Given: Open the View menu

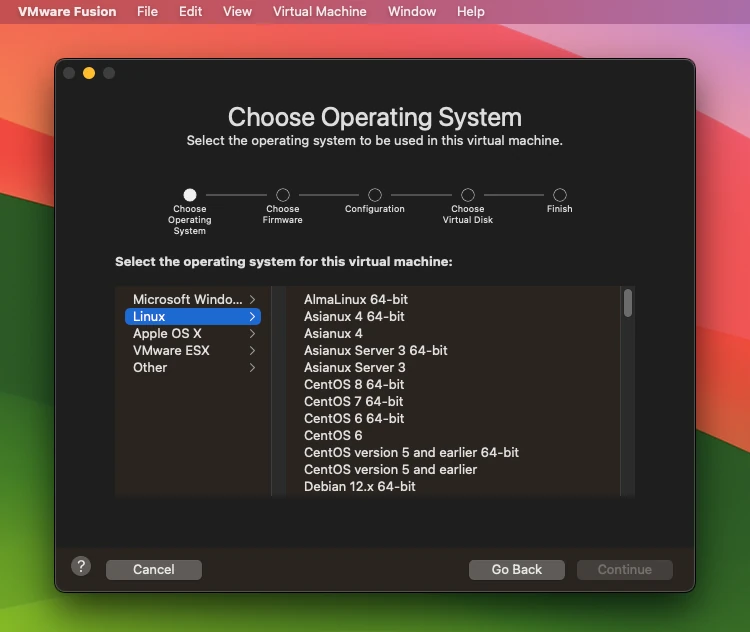Looking at the screenshot, I should (x=237, y=11).
